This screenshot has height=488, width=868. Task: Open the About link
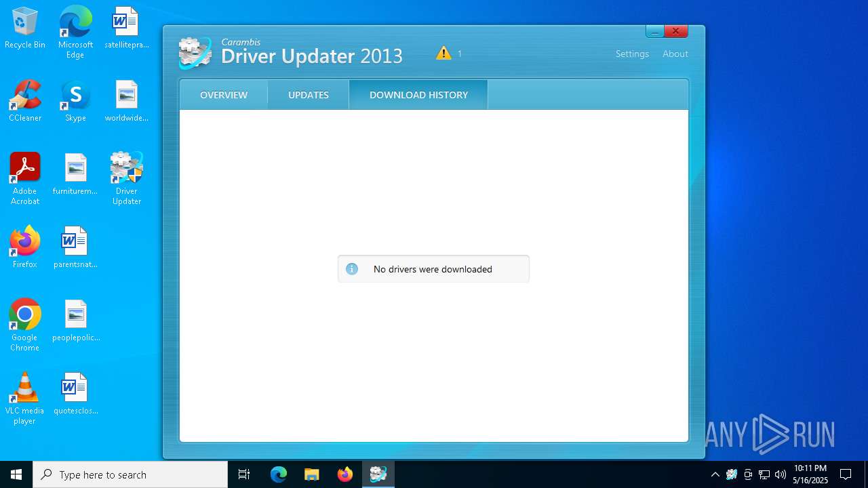[x=675, y=54]
